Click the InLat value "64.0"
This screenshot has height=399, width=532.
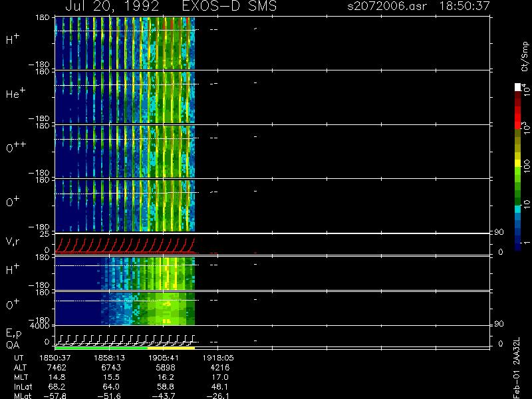pos(111,386)
